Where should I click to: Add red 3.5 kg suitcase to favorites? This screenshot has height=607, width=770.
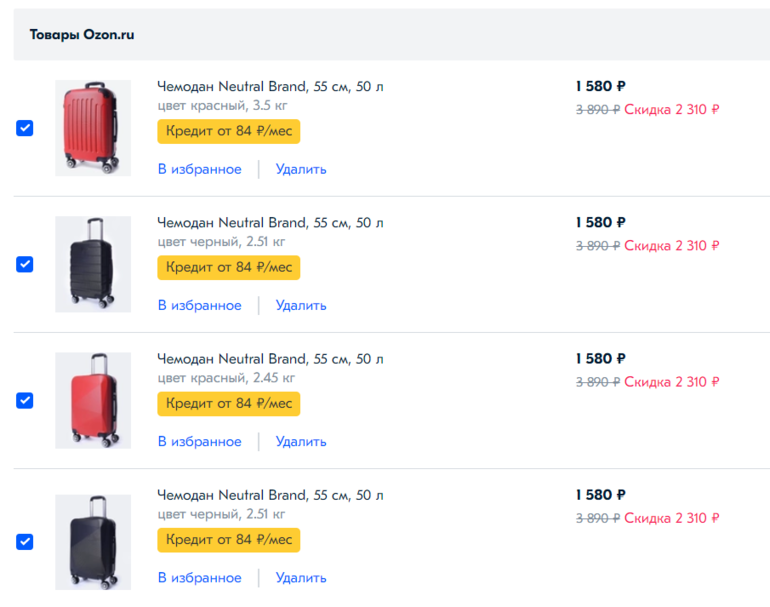[199, 169]
